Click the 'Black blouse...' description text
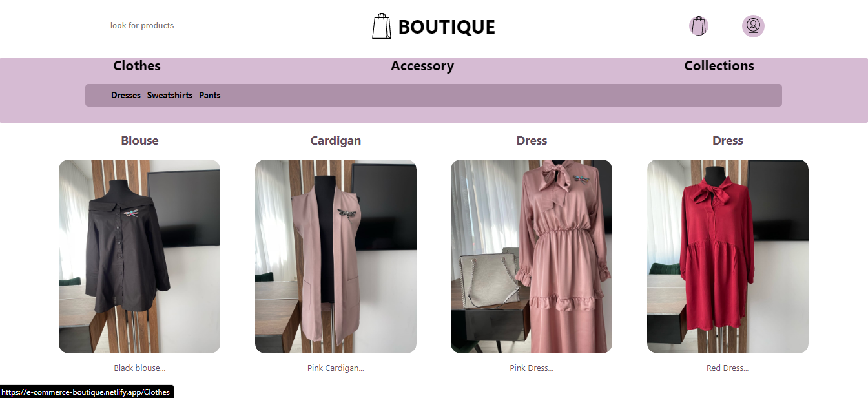 pos(139,368)
